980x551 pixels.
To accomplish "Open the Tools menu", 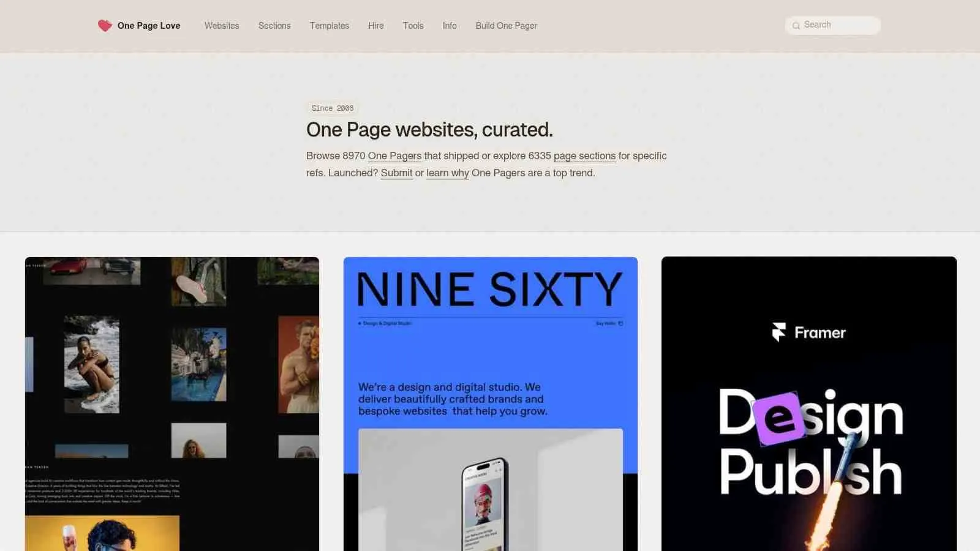I will pyautogui.click(x=413, y=26).
